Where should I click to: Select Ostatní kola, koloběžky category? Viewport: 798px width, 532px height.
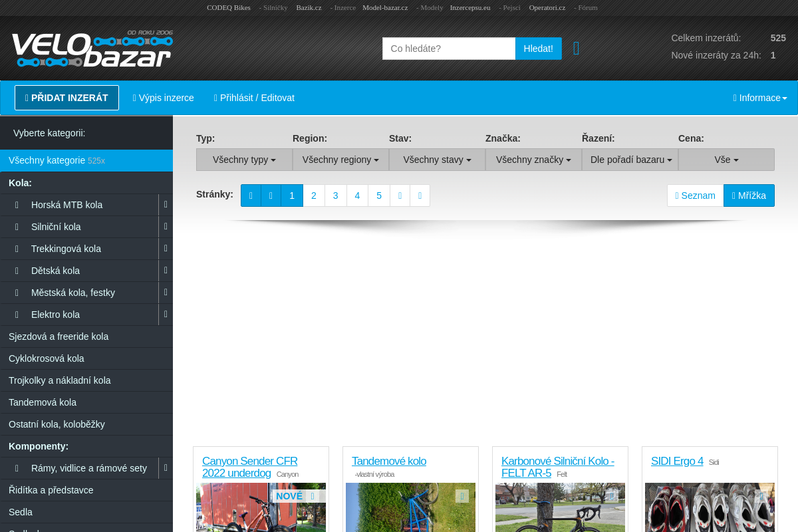[x=86, y=424]
